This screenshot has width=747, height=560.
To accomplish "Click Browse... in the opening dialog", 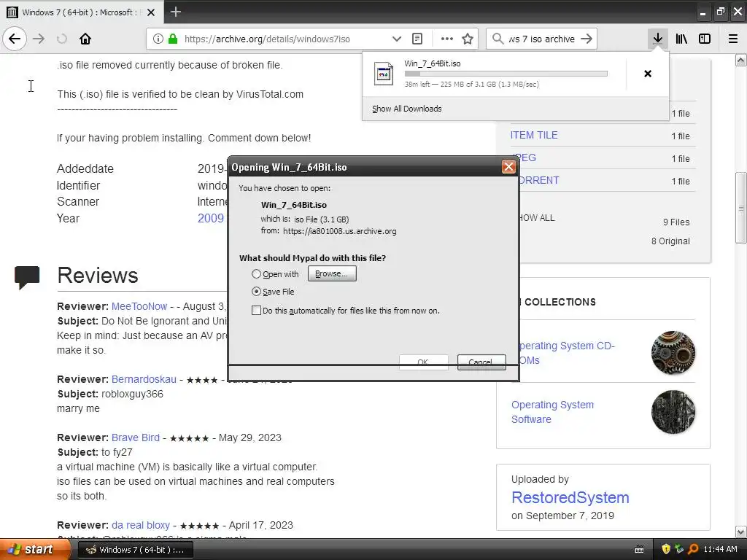I will 332,273.
